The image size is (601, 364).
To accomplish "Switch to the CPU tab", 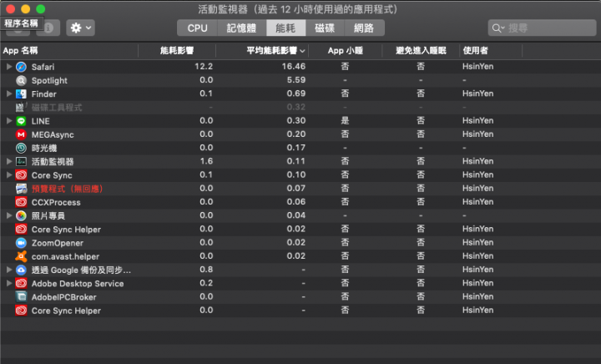I will click(x=197, y=28).
